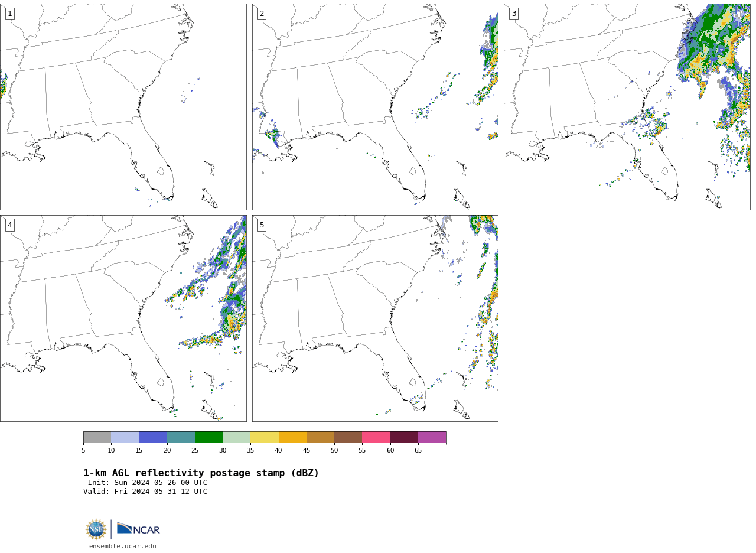Select the blue 15-20 dBZ swatch
This screenshot has width=756, height=553.
tap(153, 437)
